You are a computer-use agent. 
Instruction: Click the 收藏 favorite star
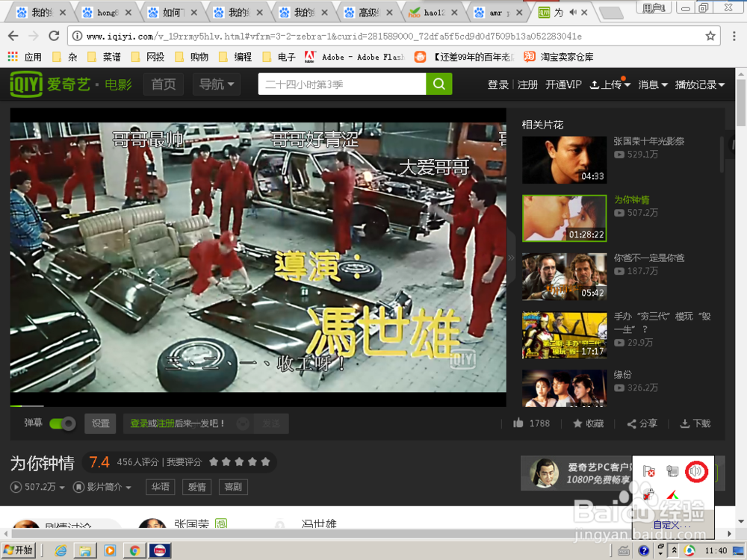[x=577, y=423]
